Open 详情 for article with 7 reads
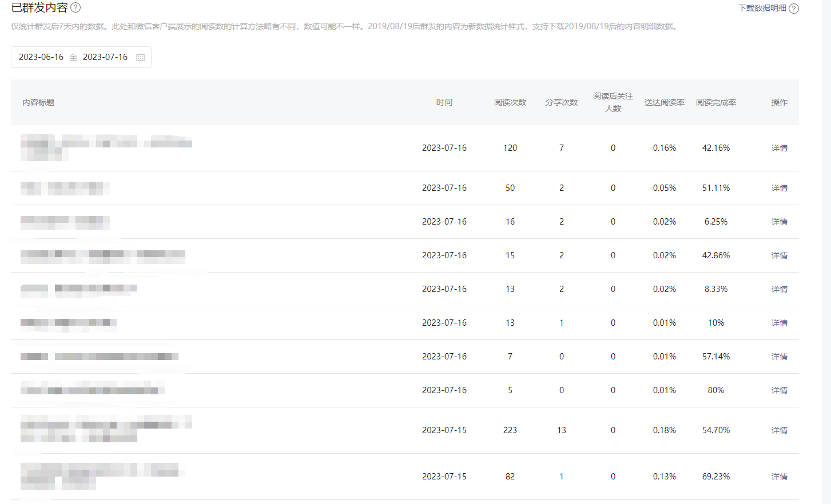Viewport: 831px width, 504px height. tap(779, 357)
